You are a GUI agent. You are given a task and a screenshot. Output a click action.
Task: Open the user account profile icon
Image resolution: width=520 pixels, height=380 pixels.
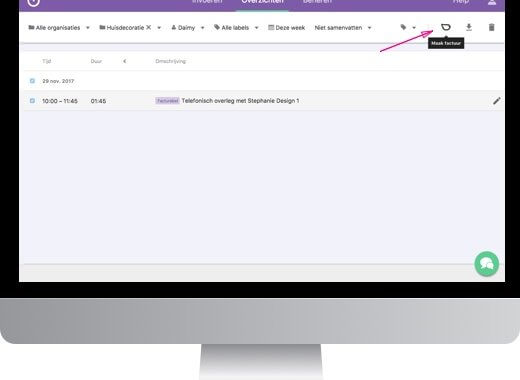(492, 2)
